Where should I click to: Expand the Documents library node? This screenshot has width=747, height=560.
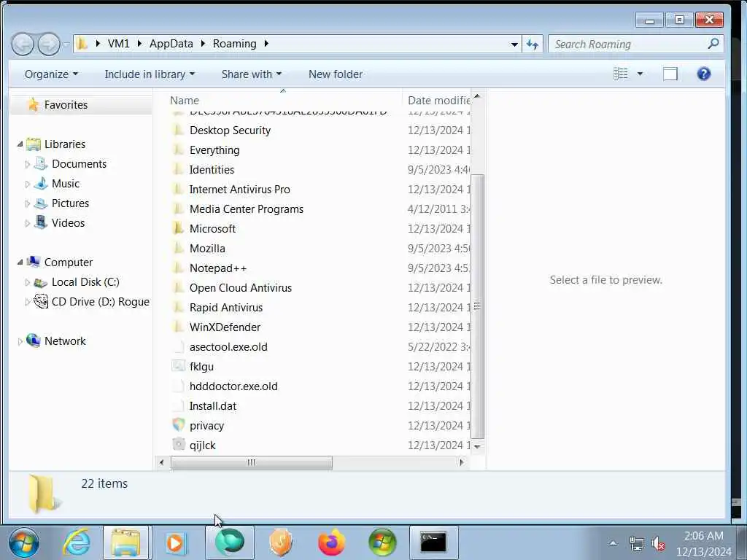point(28,164)
